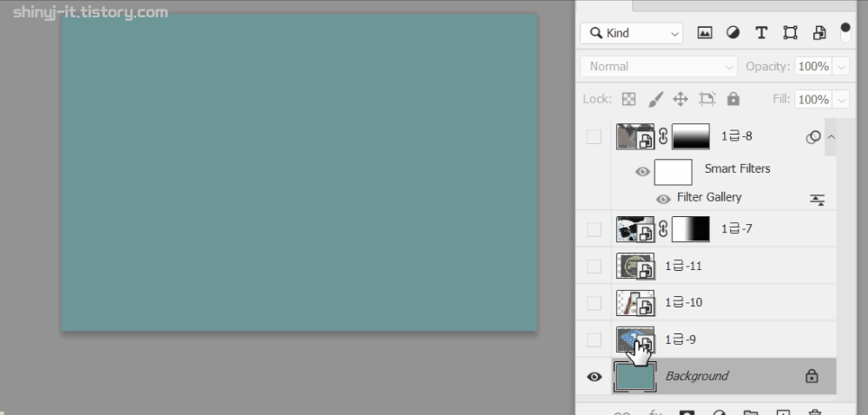Lock transparent pixels icon
868x415 pixels.
click(628, 99)
